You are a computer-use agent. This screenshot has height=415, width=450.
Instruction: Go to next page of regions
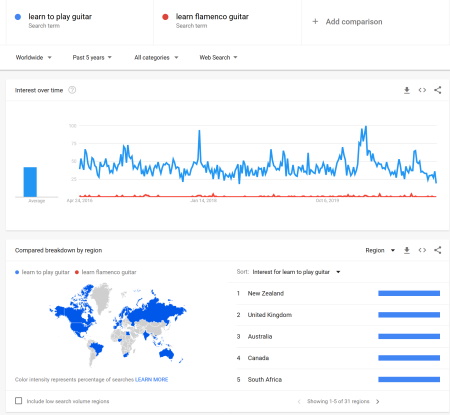coord(378,402)
